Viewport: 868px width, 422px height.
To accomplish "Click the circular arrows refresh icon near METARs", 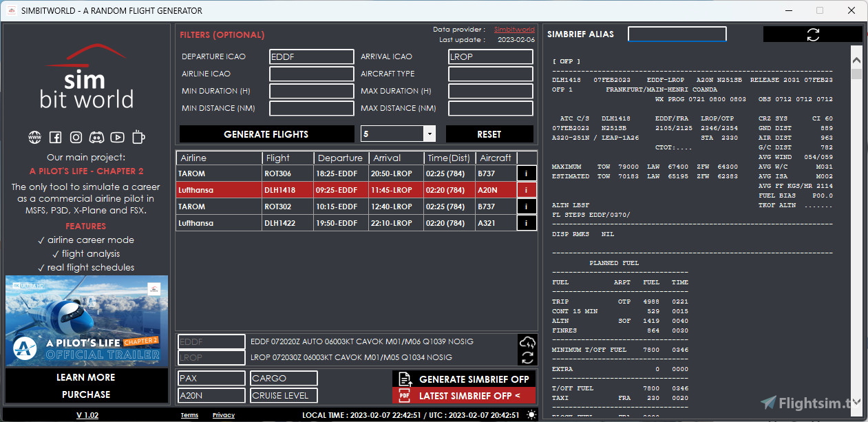I will pos(528,357).
